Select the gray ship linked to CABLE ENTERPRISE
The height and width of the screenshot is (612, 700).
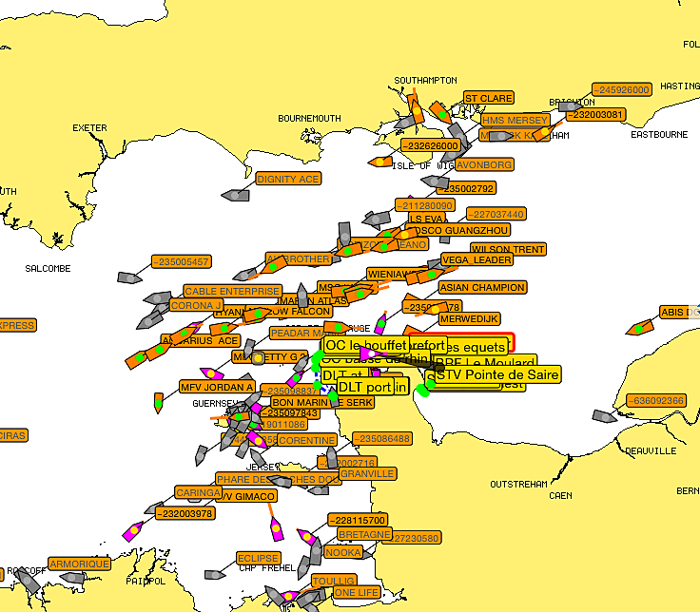click(x=158, y=297)
